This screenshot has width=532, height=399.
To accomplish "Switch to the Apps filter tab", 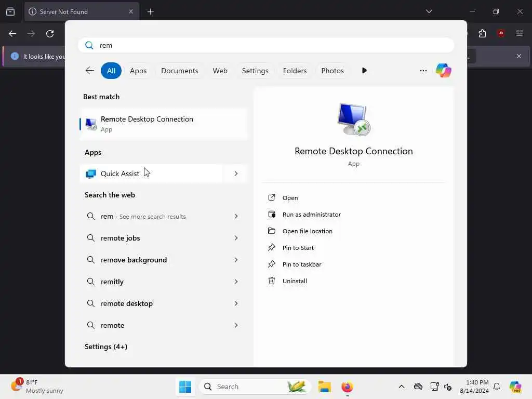I will tap(138, 71).
